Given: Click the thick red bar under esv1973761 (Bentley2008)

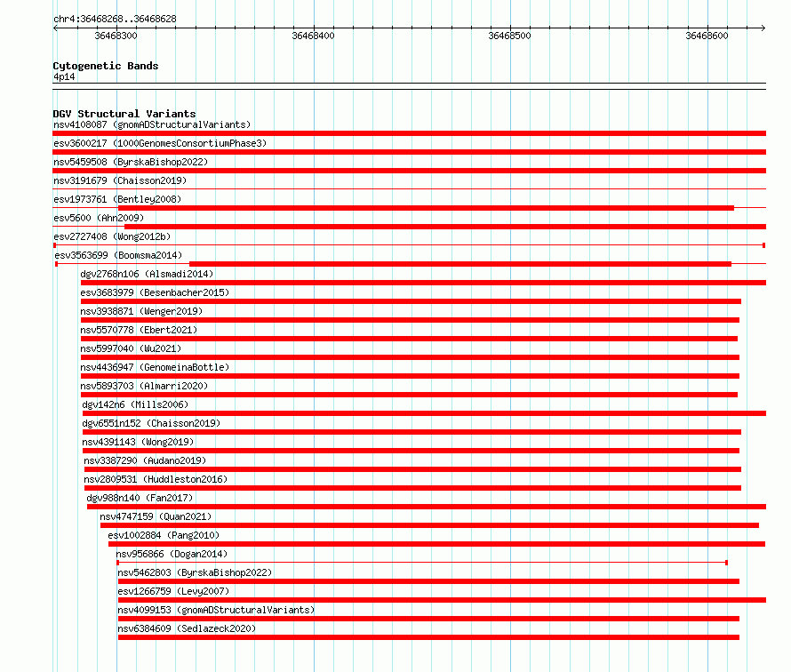Looking at the screenshot, I should (x=426, y=208).
